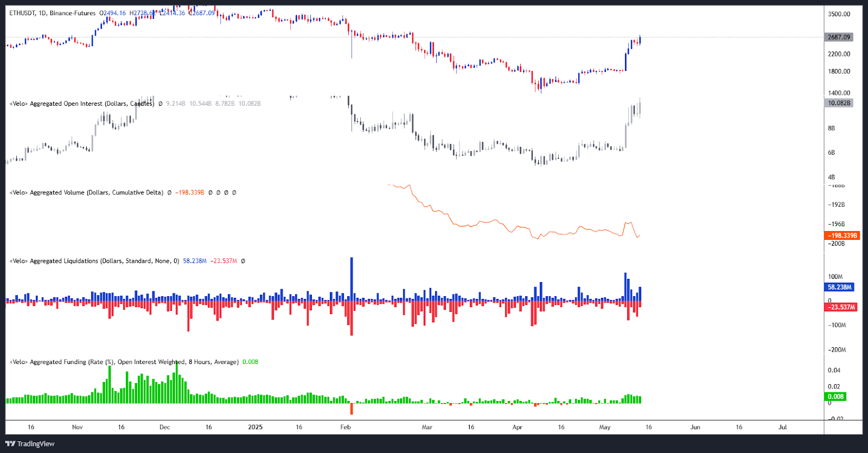Click the blue 58.238M liquidations axis label
This screenshot has width=868, height=453.
839,287
